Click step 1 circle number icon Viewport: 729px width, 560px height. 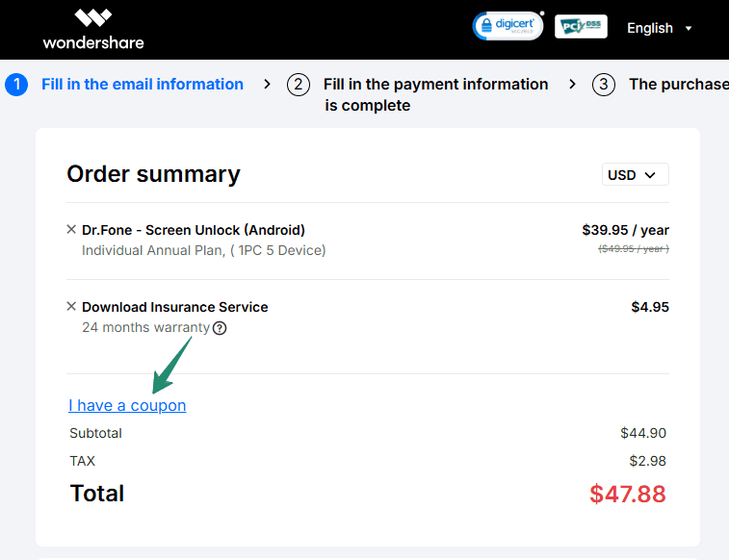coord(16,85)
